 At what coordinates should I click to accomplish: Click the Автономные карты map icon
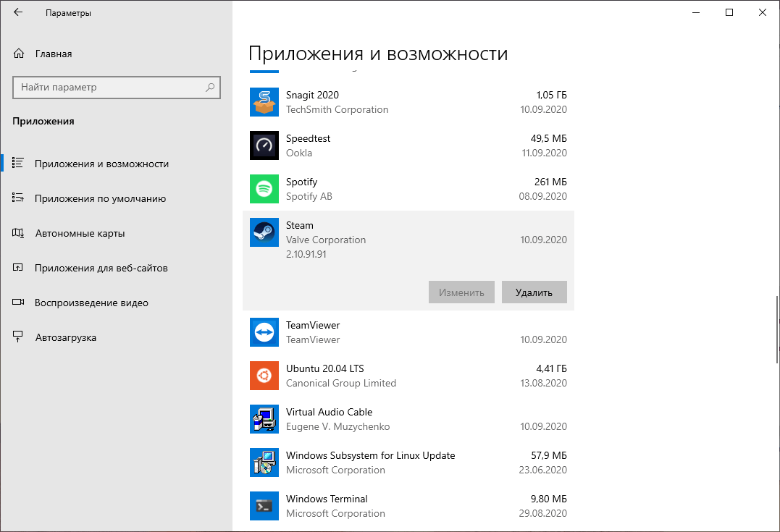[18, 232]
